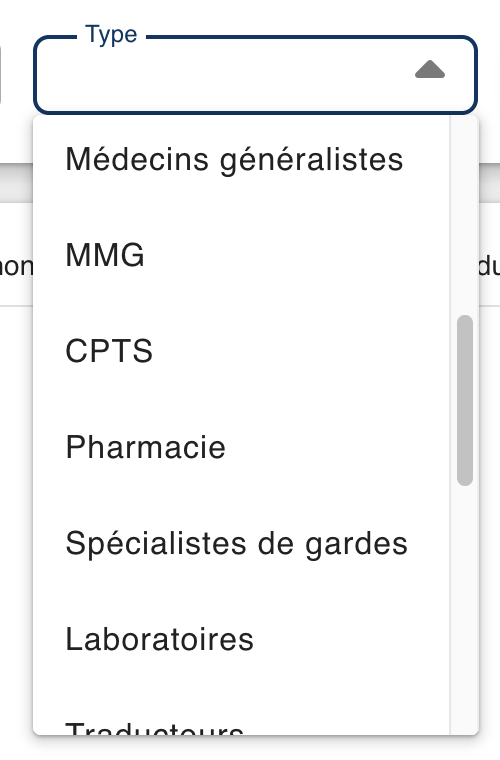Screen dimensions: 500x760
Task: Click the scrollbar track above the thumb
Action: tap(465, 216)
